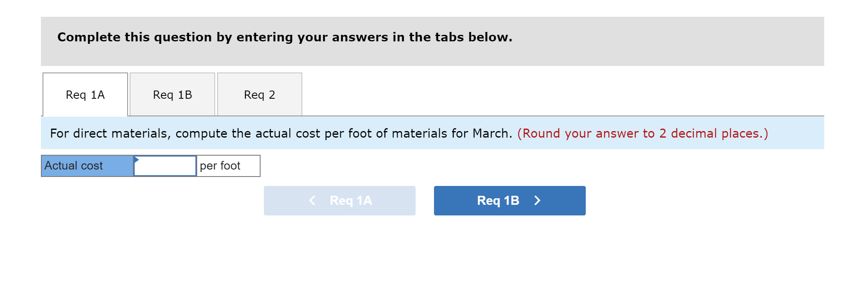Click the per foot label
The height and width of the screenshot is (308, 868).
click(x=220, y=165)
